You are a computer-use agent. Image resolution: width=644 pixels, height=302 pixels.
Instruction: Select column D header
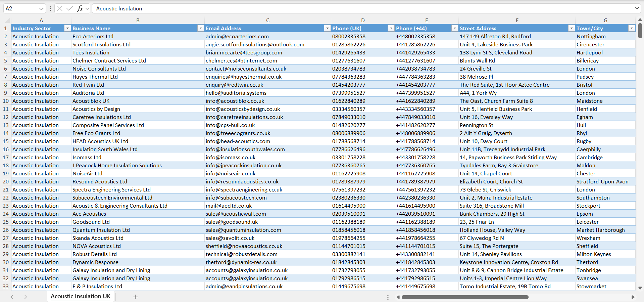pos(363,20)
